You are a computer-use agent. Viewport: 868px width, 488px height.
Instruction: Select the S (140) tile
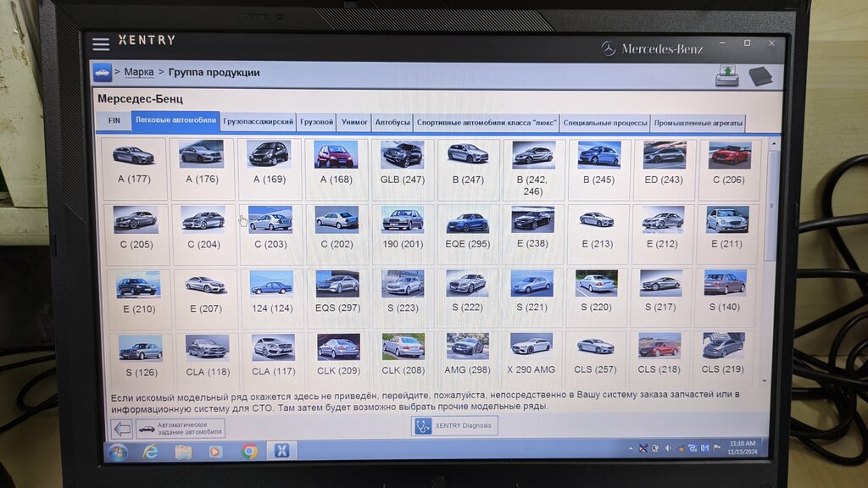(x=725, y=297)
